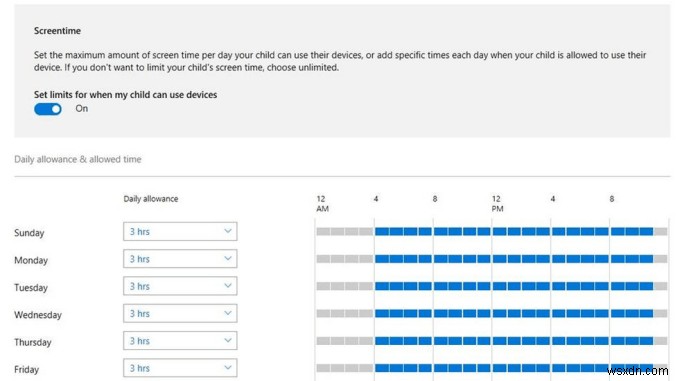The image size is (680, 381).
Task: Click the Monday row label
Action: (x=31, y=260)
